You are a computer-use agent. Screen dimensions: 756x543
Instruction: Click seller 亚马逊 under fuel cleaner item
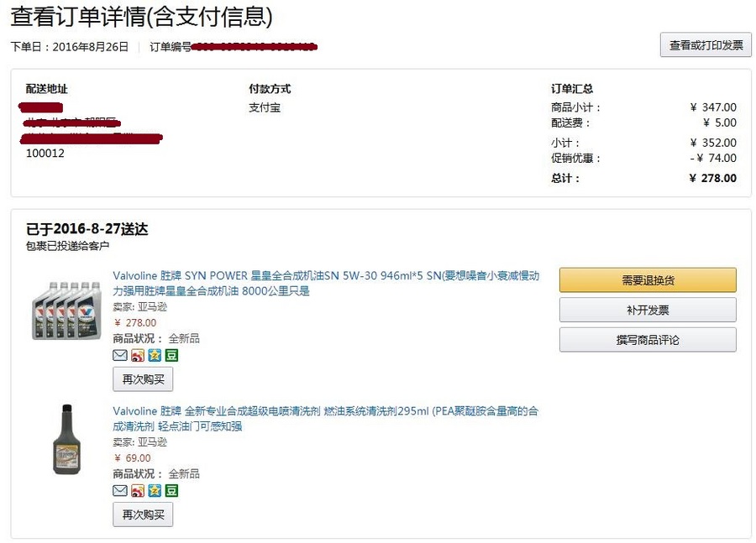coord(152,442)
